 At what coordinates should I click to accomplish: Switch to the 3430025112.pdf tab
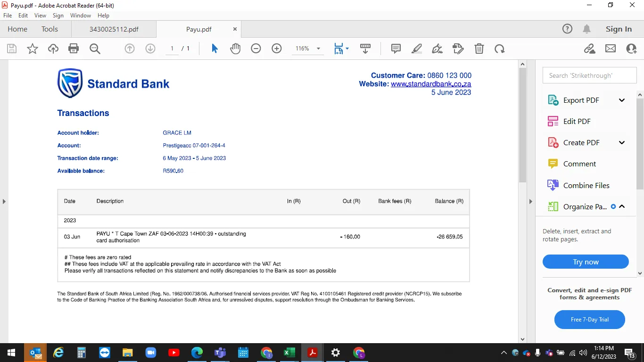114,29
